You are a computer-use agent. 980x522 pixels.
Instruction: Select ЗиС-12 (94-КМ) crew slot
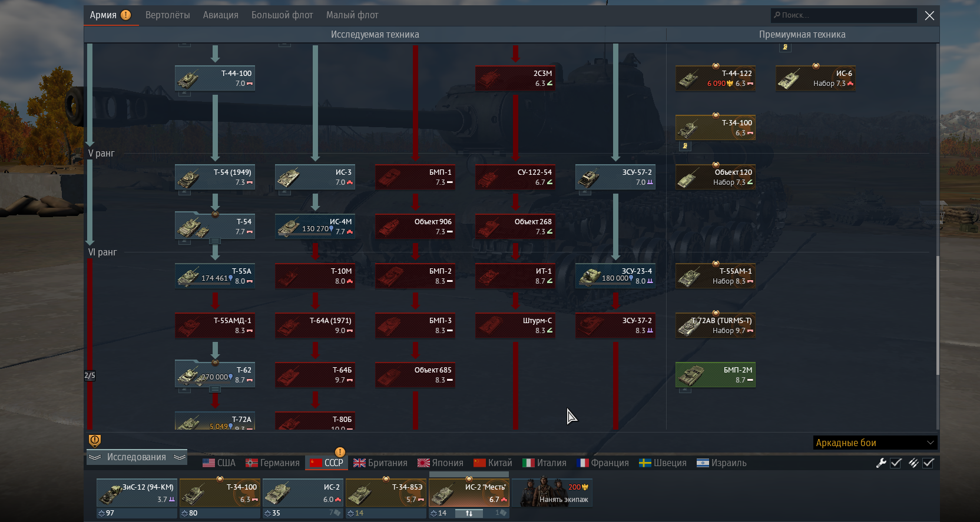137,493
